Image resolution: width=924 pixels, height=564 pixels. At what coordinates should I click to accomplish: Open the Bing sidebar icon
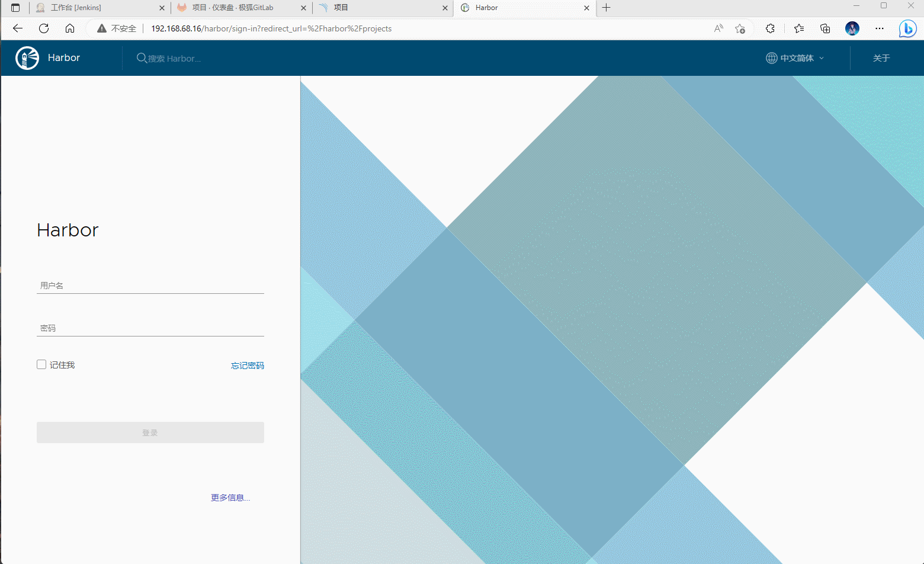click(907, 28)
